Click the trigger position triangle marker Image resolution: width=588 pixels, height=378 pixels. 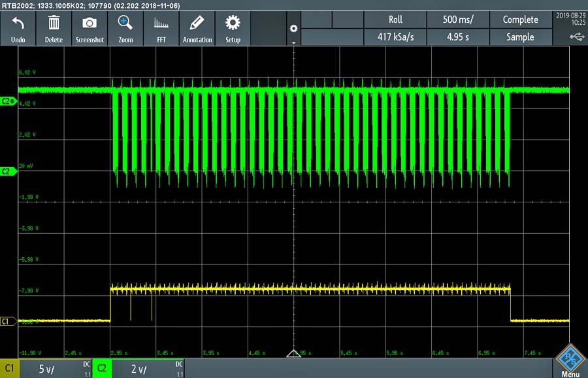(x=293, y=353)
